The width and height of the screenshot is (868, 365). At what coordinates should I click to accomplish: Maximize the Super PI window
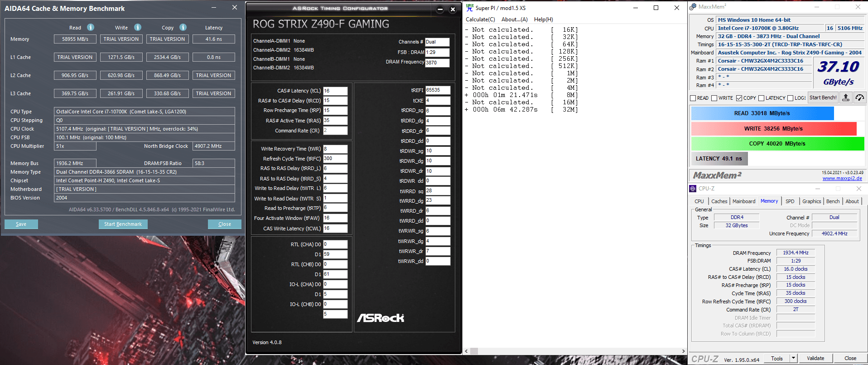tap(656, 8)
